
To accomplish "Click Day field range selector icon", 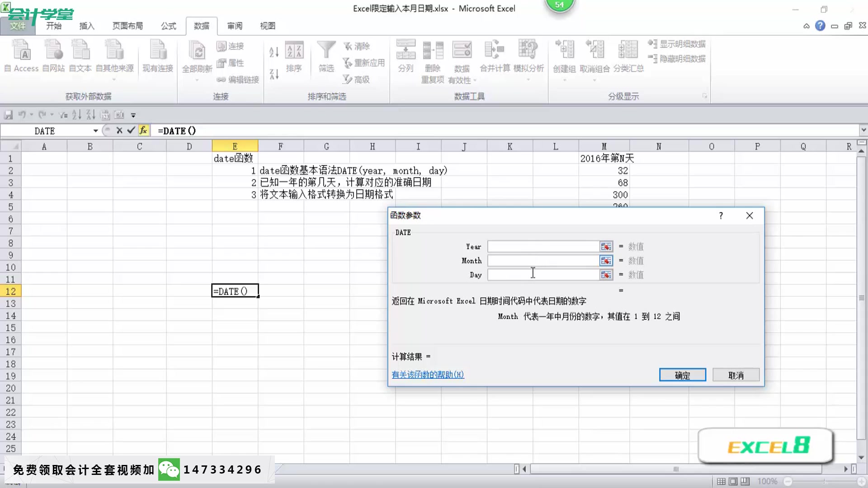I will point(606,275).
